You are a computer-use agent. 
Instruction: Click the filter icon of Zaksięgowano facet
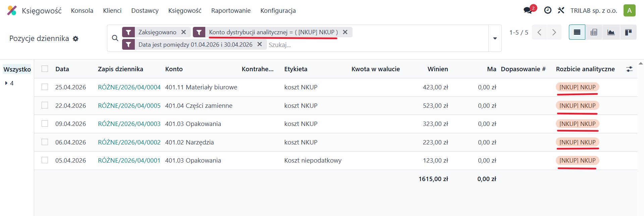[128, 32]
